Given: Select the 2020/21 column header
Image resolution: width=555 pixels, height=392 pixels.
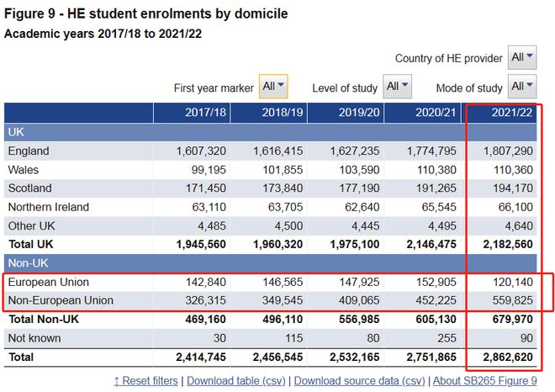Looking at the screenshot, I should click(x=422, y=113).
